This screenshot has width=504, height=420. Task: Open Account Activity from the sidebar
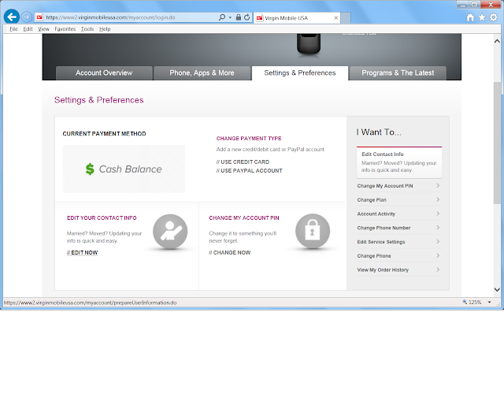click(376, 214)
